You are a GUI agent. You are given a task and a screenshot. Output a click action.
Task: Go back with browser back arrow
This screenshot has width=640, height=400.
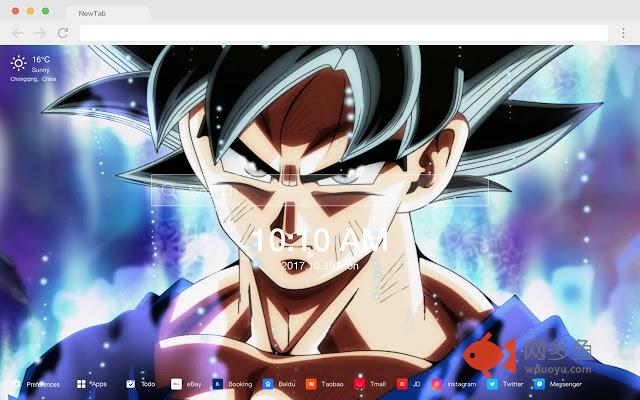[18, 33]
